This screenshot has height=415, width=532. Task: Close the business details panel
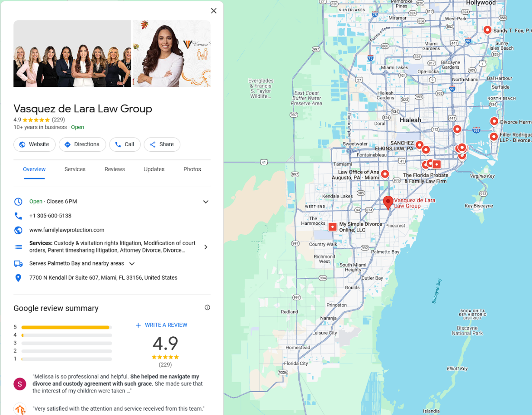(214, 11)
